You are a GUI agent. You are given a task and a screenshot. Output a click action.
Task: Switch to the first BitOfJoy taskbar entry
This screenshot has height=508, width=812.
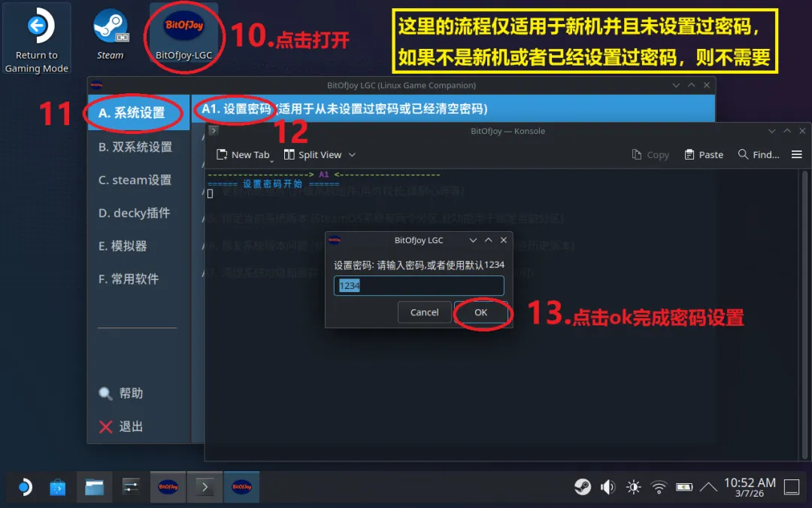pyautogui.click(x=168, y=487)
